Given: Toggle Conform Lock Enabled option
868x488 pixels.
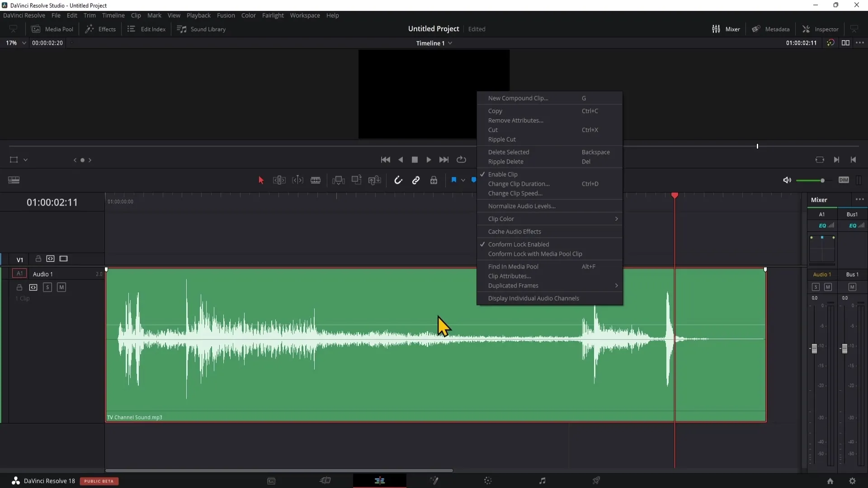Looking at the screenshot, I should tap(519, 244).
